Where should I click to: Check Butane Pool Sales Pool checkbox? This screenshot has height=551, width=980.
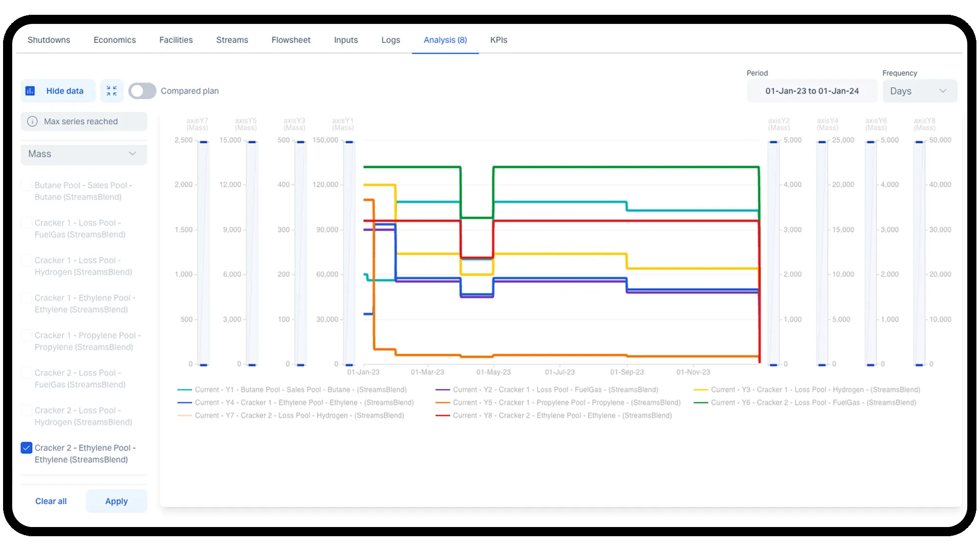pyautogui.click(x=27, y=185)
